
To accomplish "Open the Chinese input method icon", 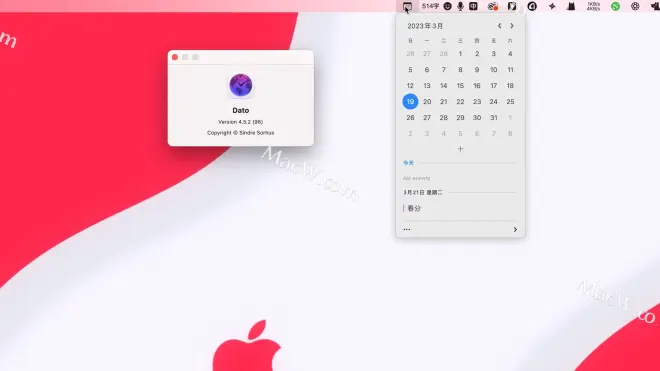I will pos(474,6).
